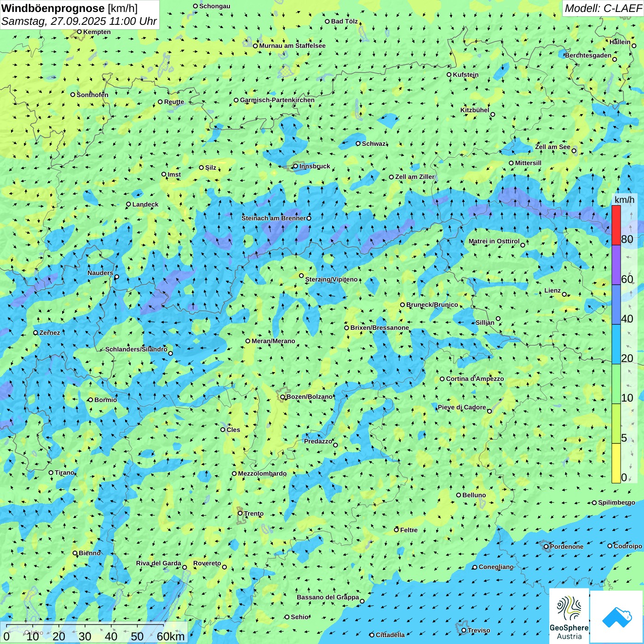Click the Kempten location circle
This screenshot has height=644, width=644.
pyautogui.click(x=79, y=32)
